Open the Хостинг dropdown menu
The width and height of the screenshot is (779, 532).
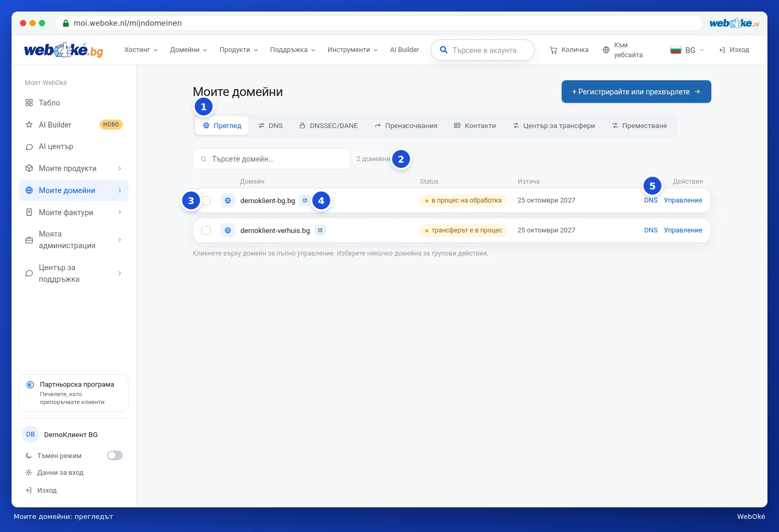tap(141, 50)
